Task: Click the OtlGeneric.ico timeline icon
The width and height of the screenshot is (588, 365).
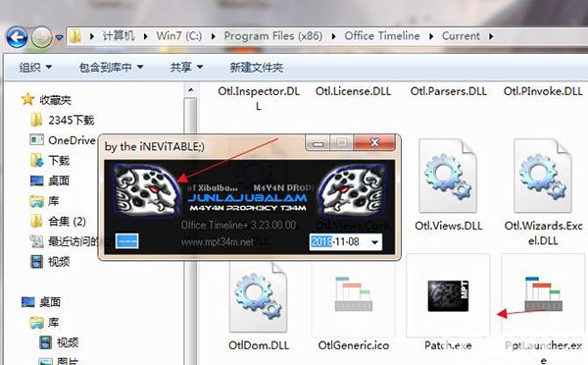Action: click(x=353, y=294)
